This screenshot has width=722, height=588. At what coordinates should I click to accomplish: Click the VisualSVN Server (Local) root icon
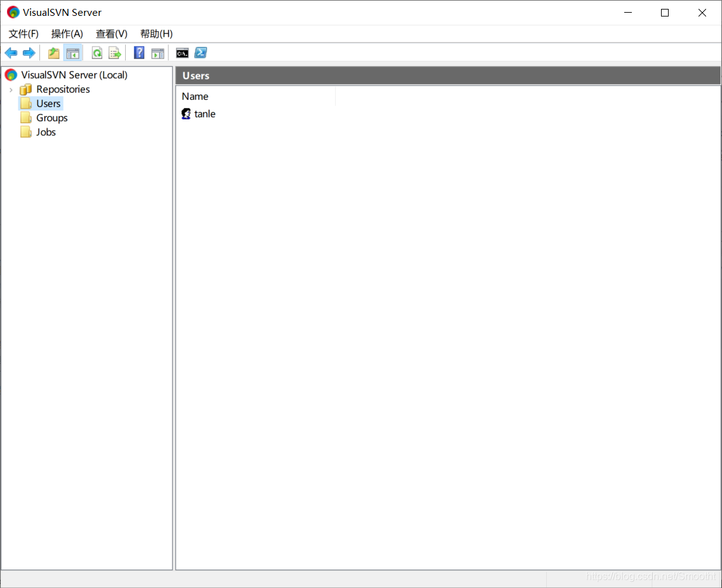pyautogui.click(x=11, y=74)
